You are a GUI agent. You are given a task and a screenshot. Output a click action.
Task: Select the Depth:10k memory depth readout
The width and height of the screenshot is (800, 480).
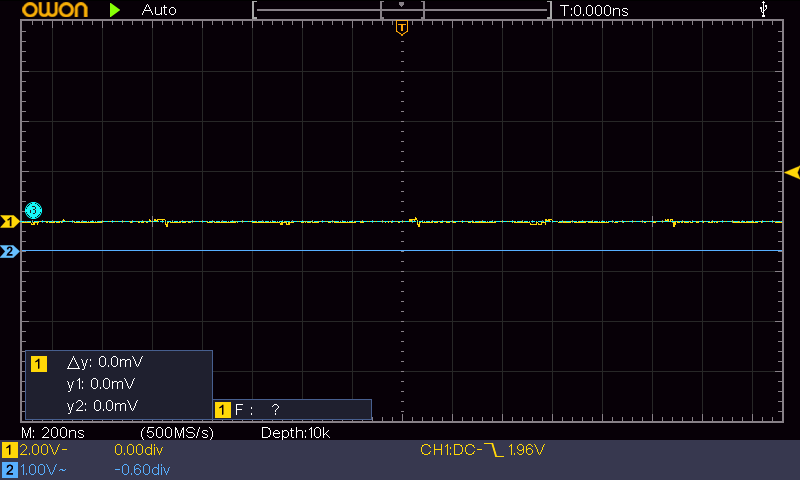295,433
